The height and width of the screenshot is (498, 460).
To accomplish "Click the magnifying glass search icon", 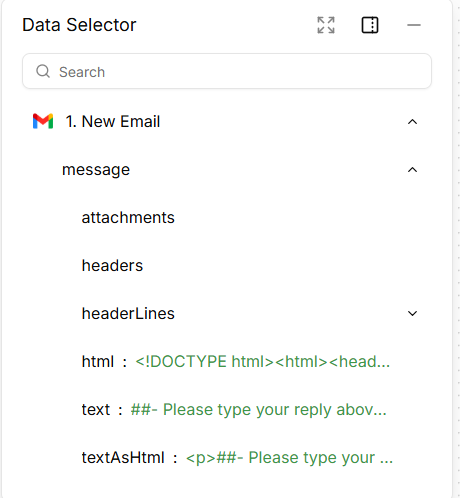I will pos(43,71).
